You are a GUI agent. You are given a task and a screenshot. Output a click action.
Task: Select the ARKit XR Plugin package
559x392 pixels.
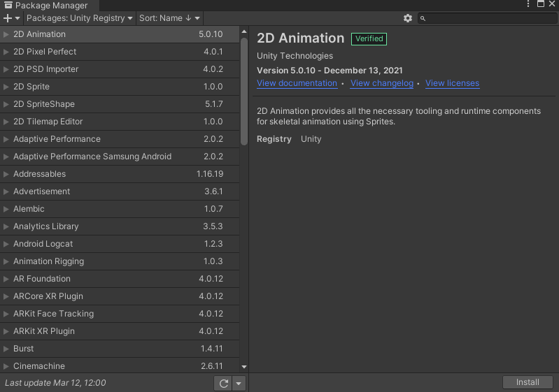pyautogui.click(x=120, y=331)
